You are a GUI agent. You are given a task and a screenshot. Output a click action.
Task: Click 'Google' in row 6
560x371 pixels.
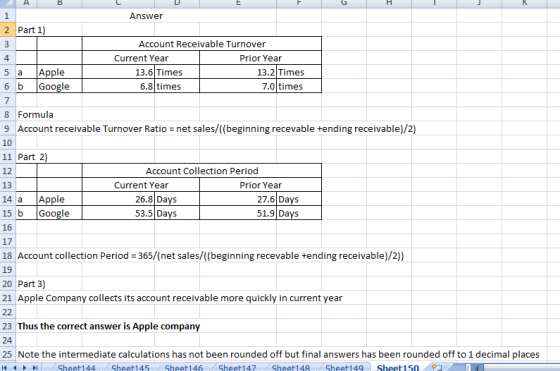59,86
